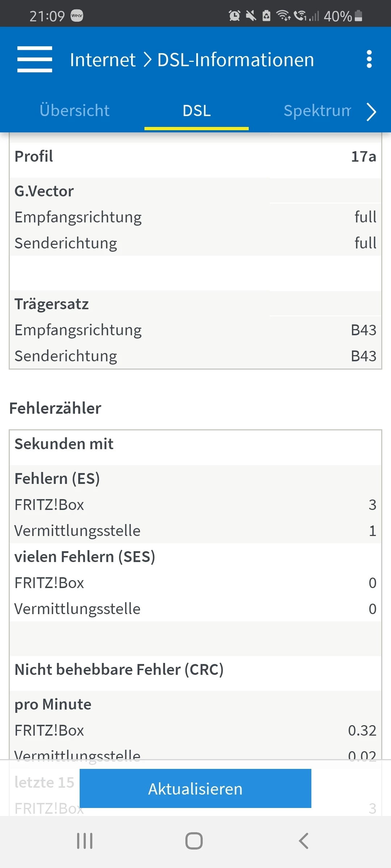Tap the G.Vector section header
This screenshot has height=868, width=391.
click(44, 191)
